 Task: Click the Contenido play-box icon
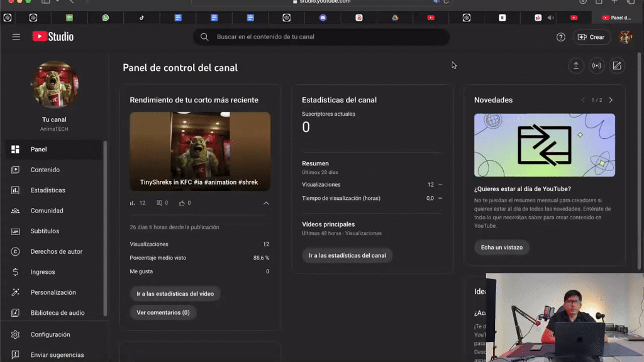point(15,170)
